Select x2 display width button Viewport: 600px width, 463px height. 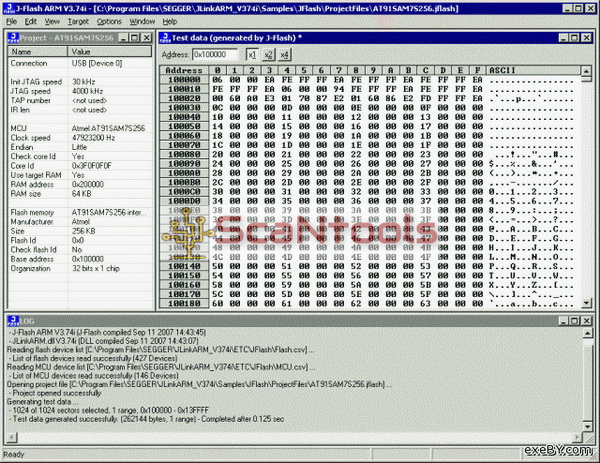[x=268, y=55]
